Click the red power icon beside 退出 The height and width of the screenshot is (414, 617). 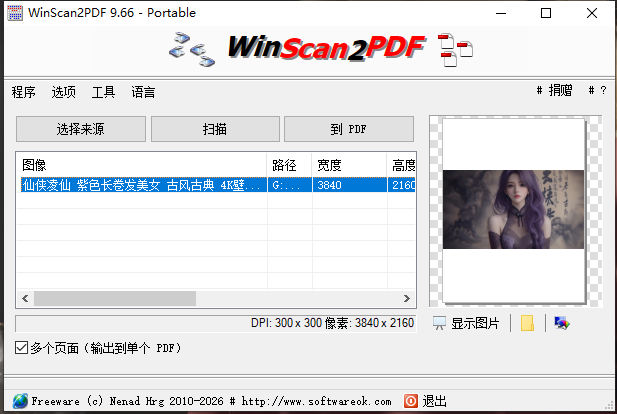(410, 401)
